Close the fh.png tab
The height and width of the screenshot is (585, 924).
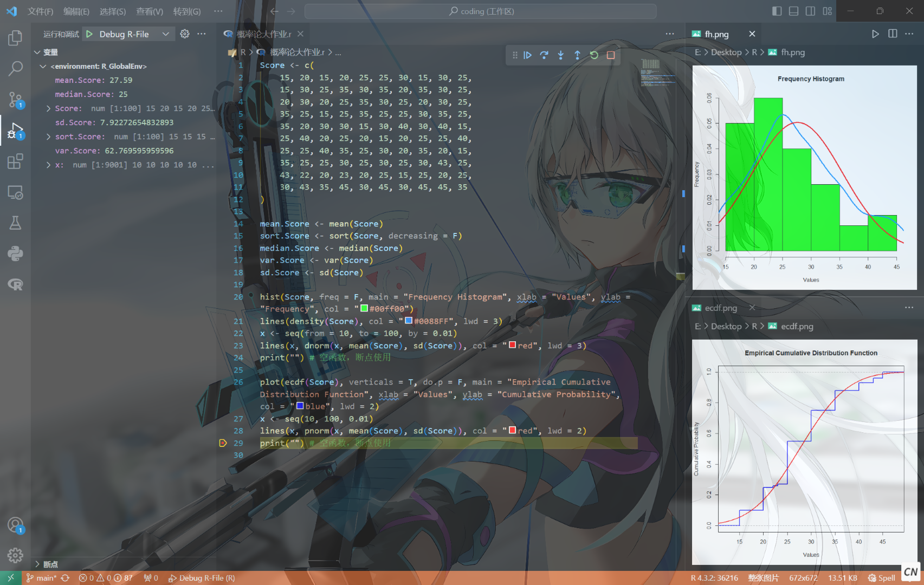752,34
